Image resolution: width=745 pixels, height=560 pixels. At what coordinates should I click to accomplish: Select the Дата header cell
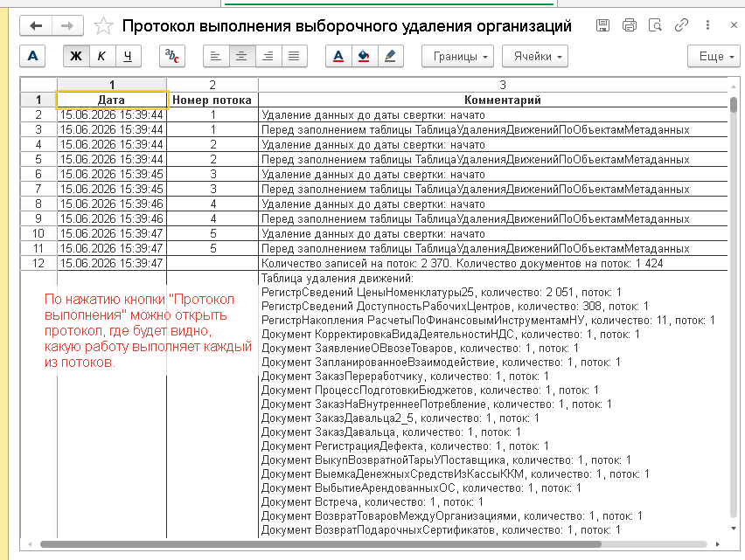pos(112,100)
